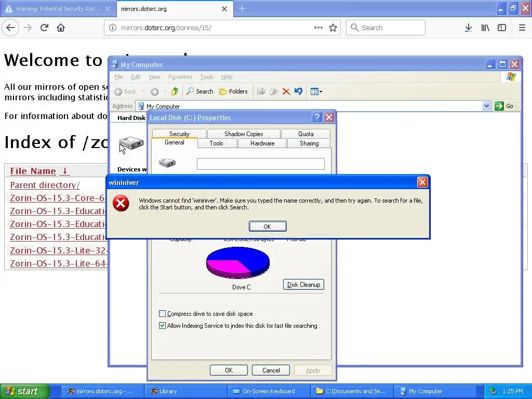Click the red error icon in wininiver dialog
Image resolution: width=532 pixels, height=399 pixels.
tap(121, 203)
